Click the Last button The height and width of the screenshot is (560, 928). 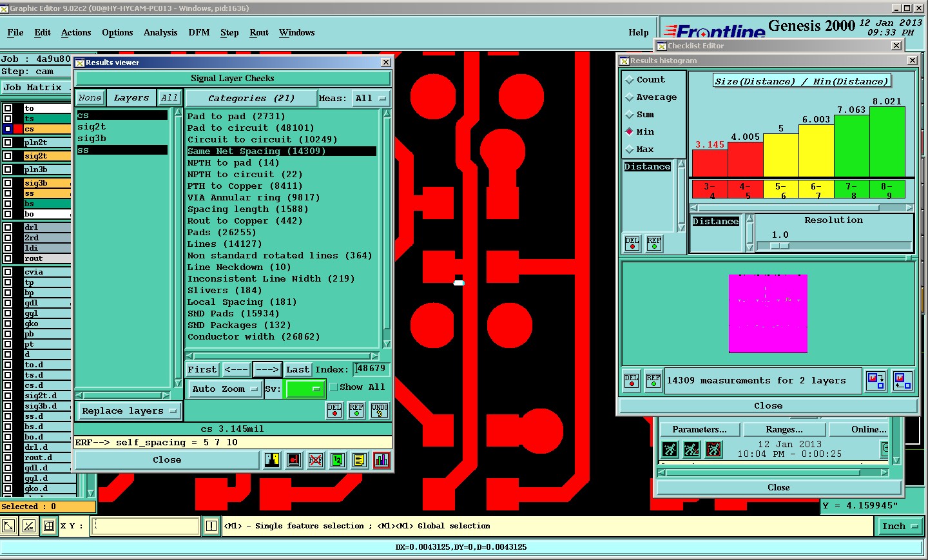tap(298, 369)
